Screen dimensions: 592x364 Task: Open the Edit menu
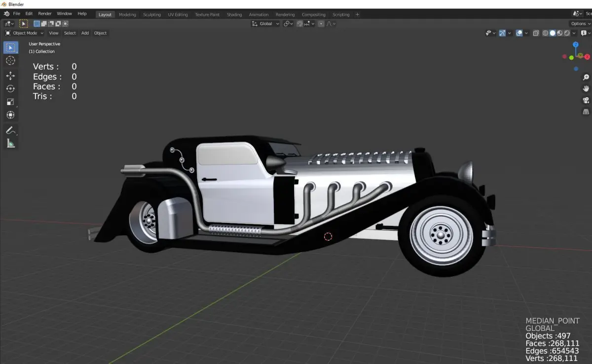tap(29, 14)
